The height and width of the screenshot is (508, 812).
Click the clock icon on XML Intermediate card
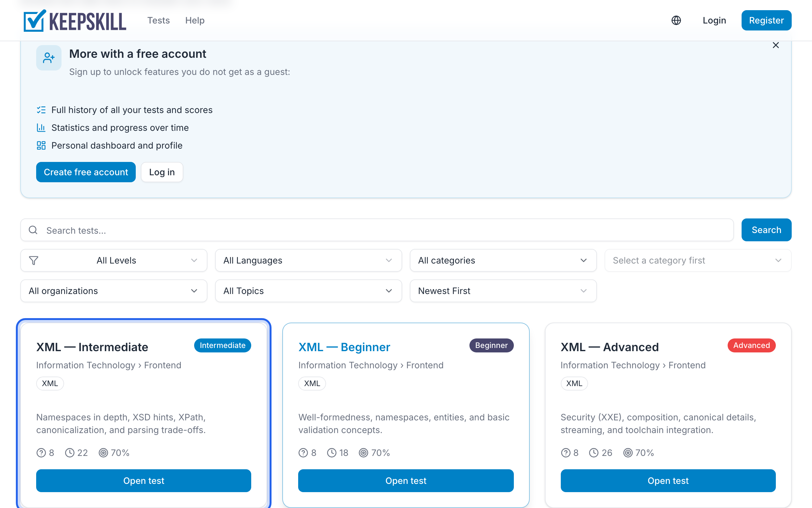(x=69, y=453)
